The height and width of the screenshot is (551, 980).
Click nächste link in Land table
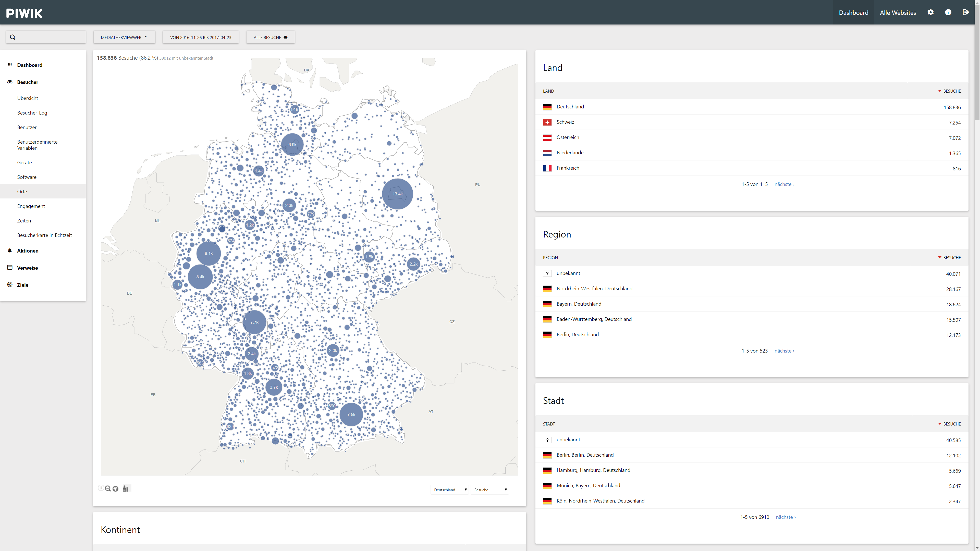[x=784, y=184]
